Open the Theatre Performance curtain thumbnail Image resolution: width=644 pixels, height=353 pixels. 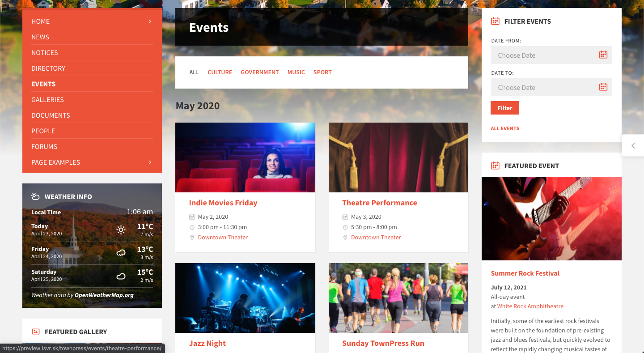pos(398,157)
